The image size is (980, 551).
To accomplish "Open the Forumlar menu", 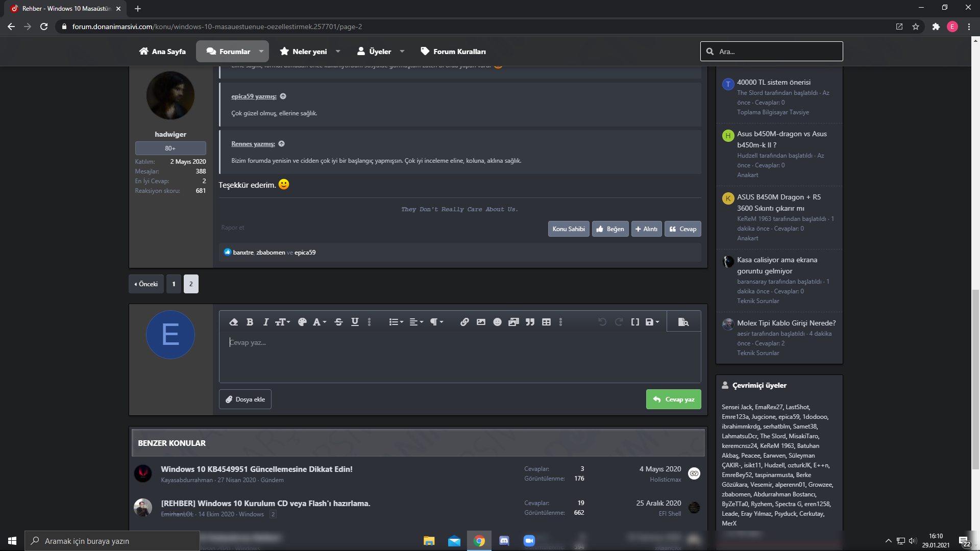I will [229, 52].
